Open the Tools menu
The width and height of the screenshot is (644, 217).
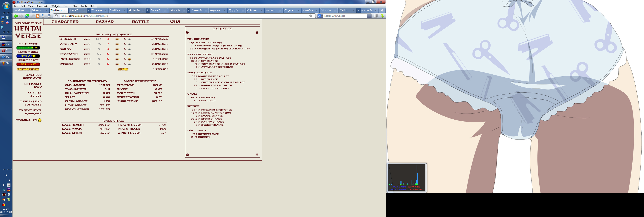[84, 6]
